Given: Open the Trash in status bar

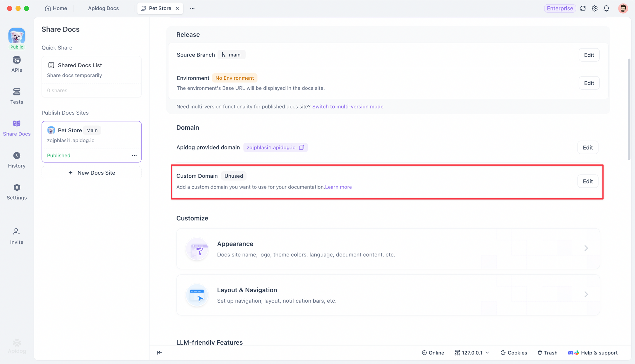Looking at the screenshot, I should tap(547, 353).
